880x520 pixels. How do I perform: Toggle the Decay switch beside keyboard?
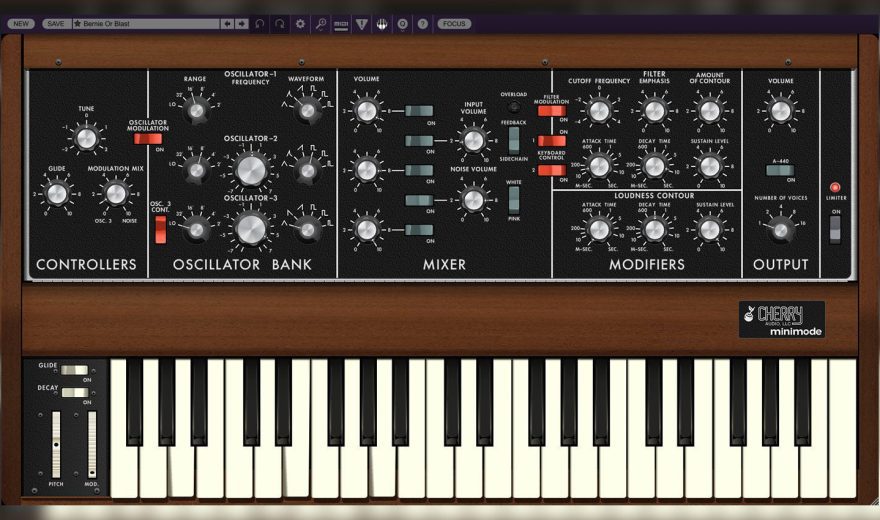(x=75, y=393)
